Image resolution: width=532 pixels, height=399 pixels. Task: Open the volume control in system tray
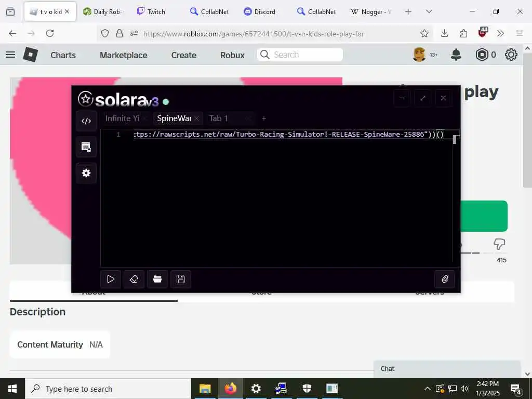[x=465, y=389]
